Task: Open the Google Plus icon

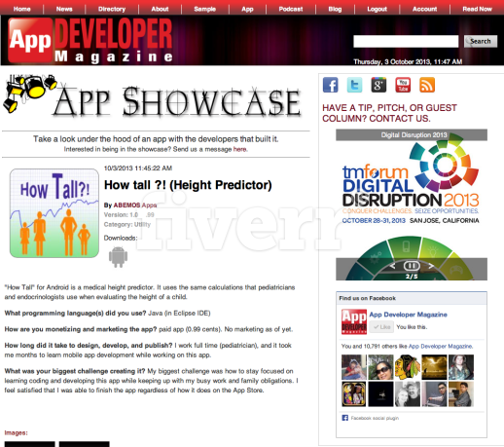Action: click(378, 85)
